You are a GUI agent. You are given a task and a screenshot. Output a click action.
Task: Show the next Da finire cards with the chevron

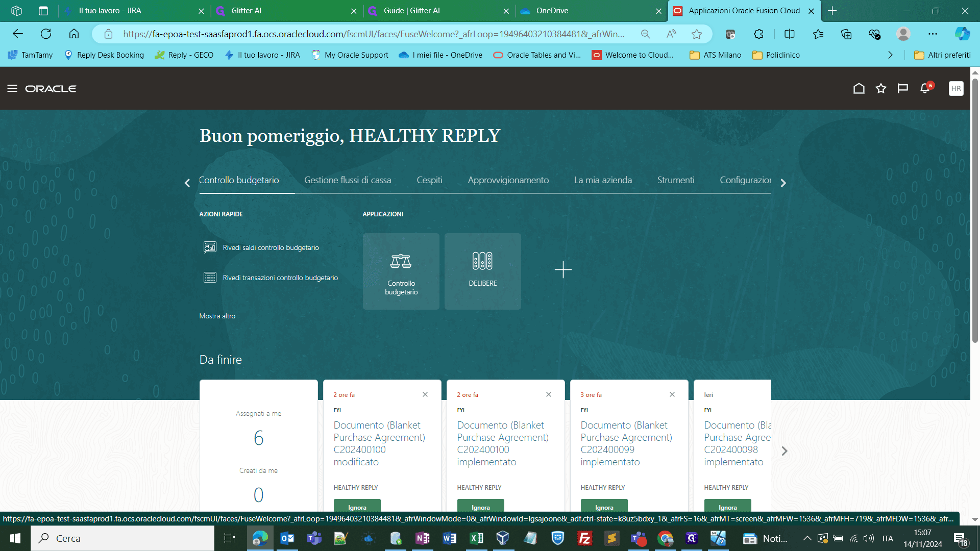tap(785, 451)
